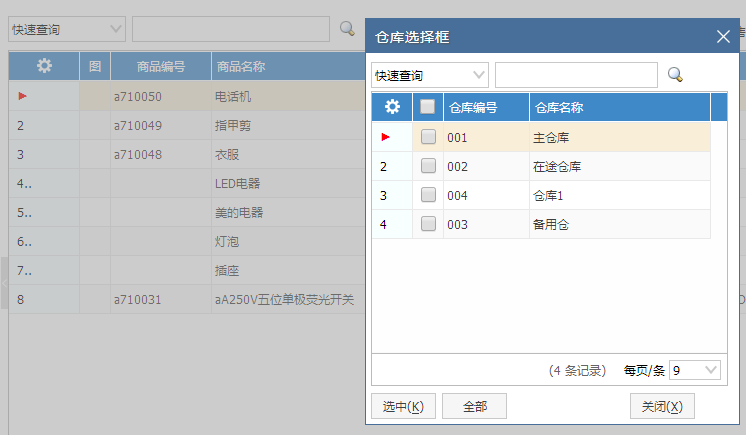Close the 仓库选择框 dialog with X icon
The width and height of the screenshot is (746, 435).
click(x=723, y=36)
